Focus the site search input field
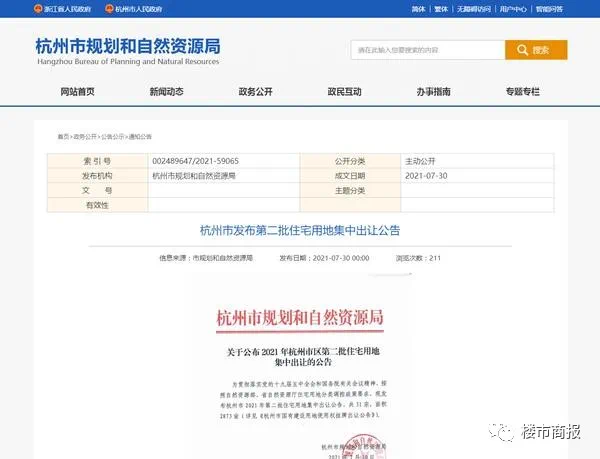Image resolution: width=600 pixels, height=459 pixels. pos(428,50)
